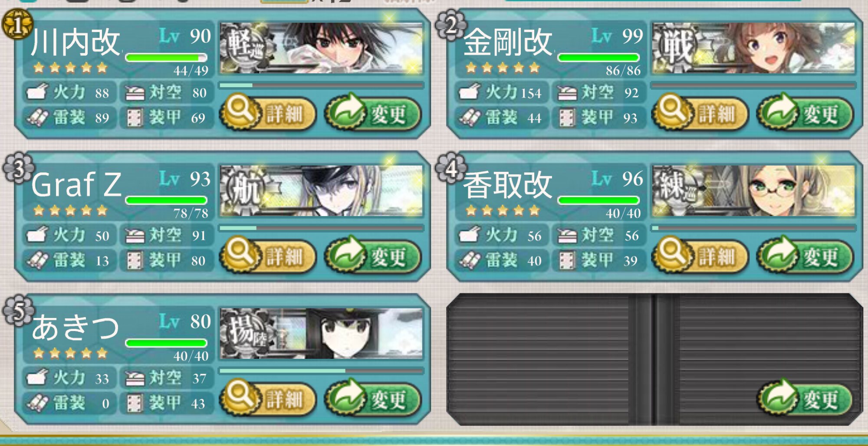Click the slot number 3 flower badge

point(18,168)
